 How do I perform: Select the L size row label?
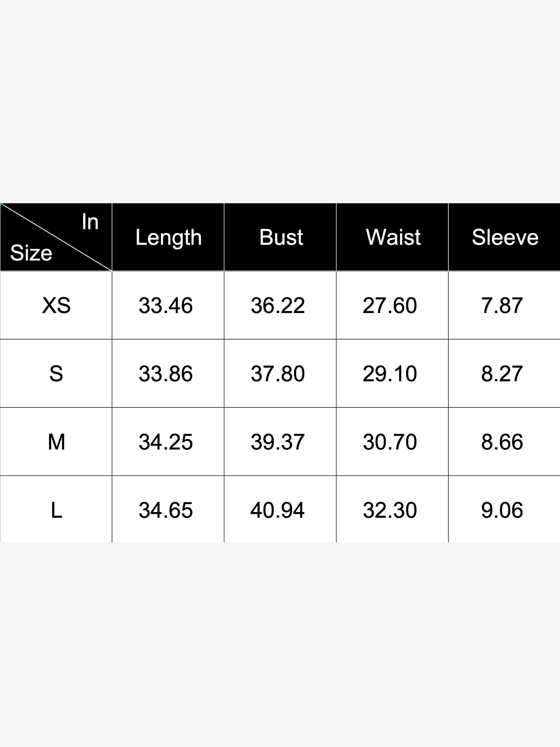[56, 510]
